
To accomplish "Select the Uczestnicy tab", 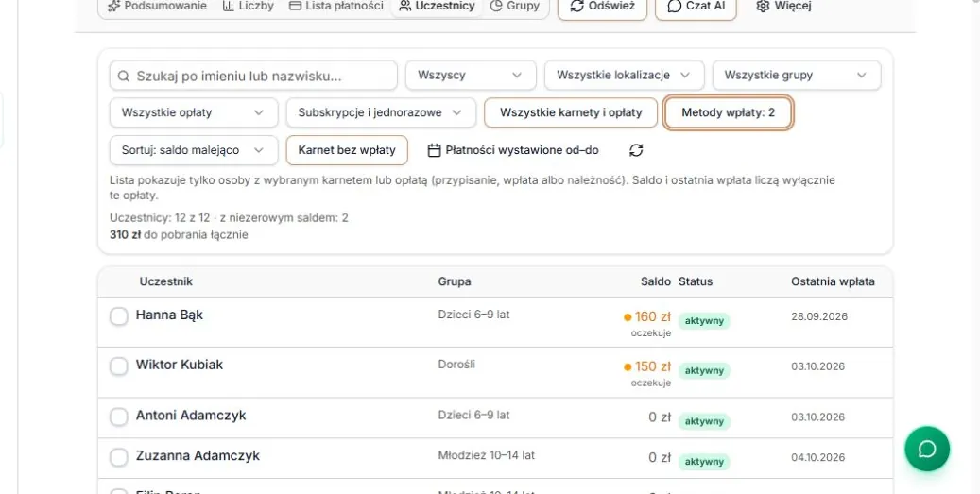I will pos(437,7).
